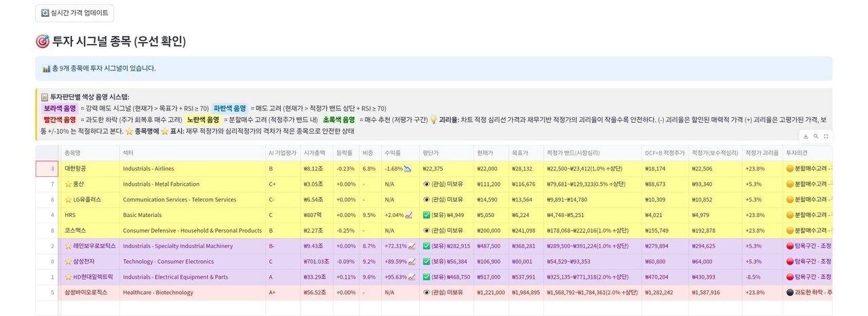
Task: Click the ₩470,204 DCF+B fair price cell
Action: (665, 277)
